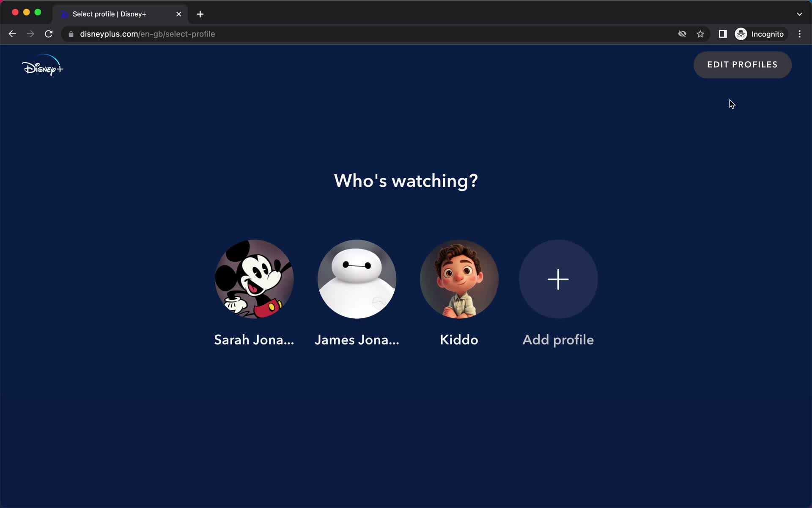Select James's Baymax avatar

[357, 279]
